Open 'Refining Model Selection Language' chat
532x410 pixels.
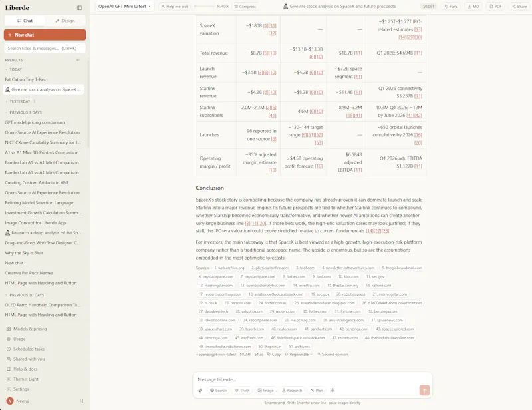click(39, 203)
